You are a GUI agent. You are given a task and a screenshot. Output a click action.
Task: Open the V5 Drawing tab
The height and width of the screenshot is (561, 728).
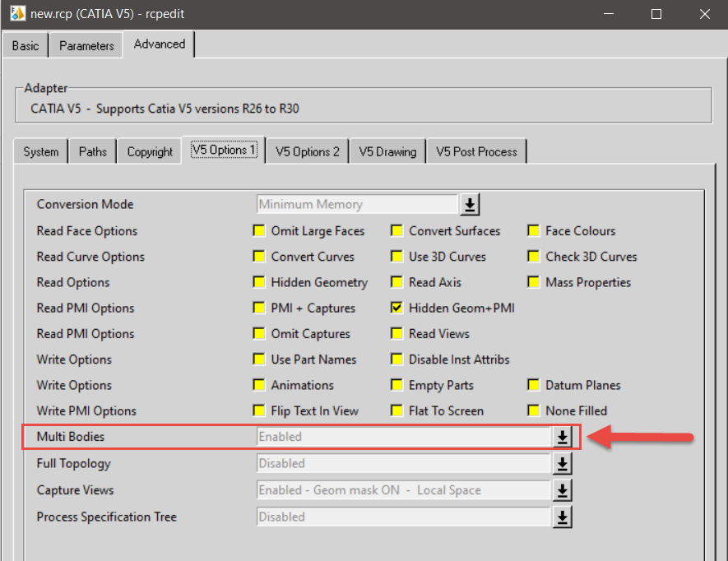pyautogui.click(x=387, y=151)
